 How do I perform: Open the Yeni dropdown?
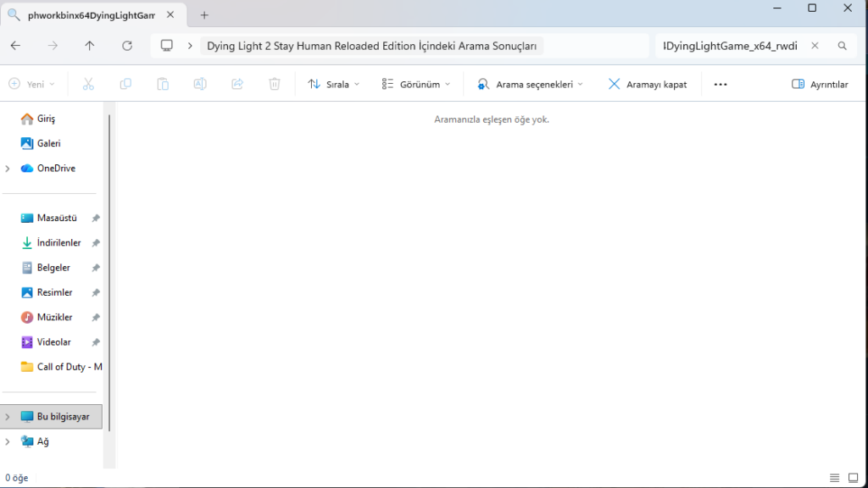pos(31,84)
